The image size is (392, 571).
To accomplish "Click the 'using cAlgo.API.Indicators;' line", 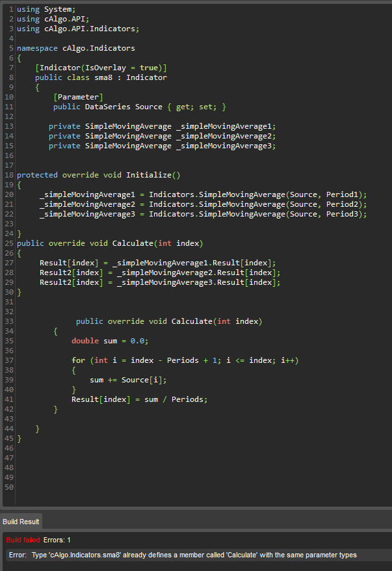I will click(78, 29).
